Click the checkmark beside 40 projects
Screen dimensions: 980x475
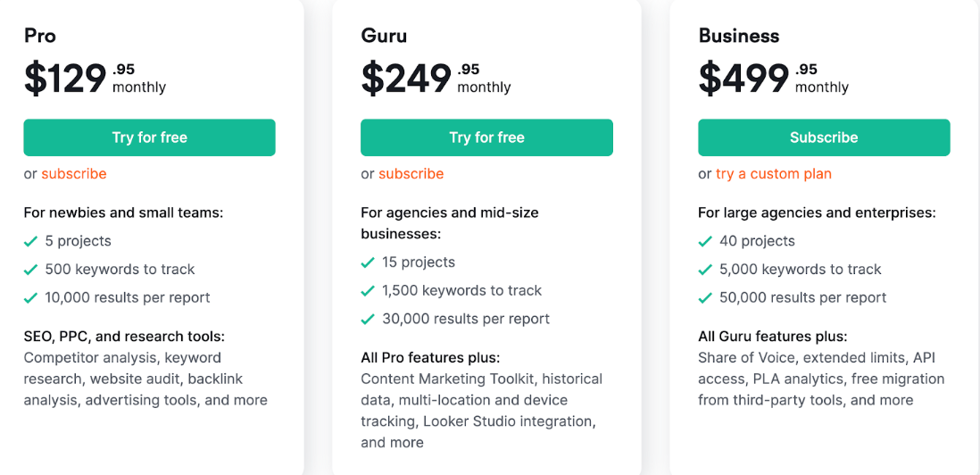pos(705,241)
